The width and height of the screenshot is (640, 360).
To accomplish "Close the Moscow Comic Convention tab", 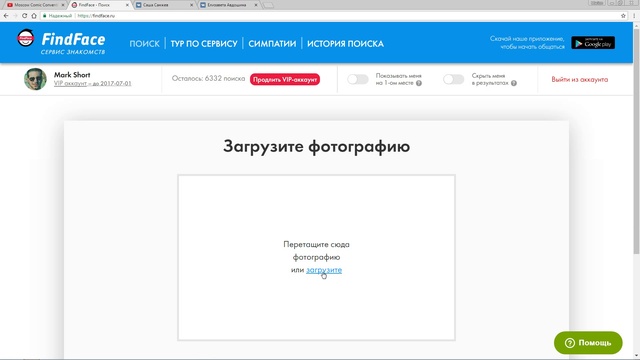I will point(63,5).
